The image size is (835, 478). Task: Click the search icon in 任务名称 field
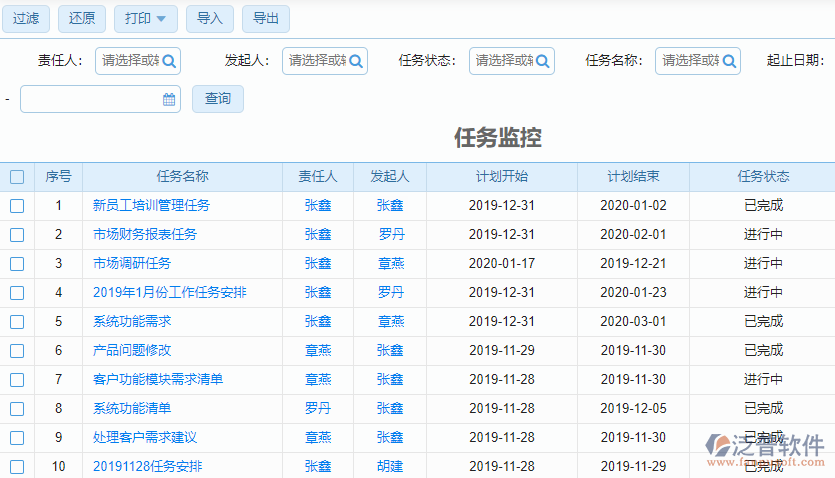pos(730,61)
